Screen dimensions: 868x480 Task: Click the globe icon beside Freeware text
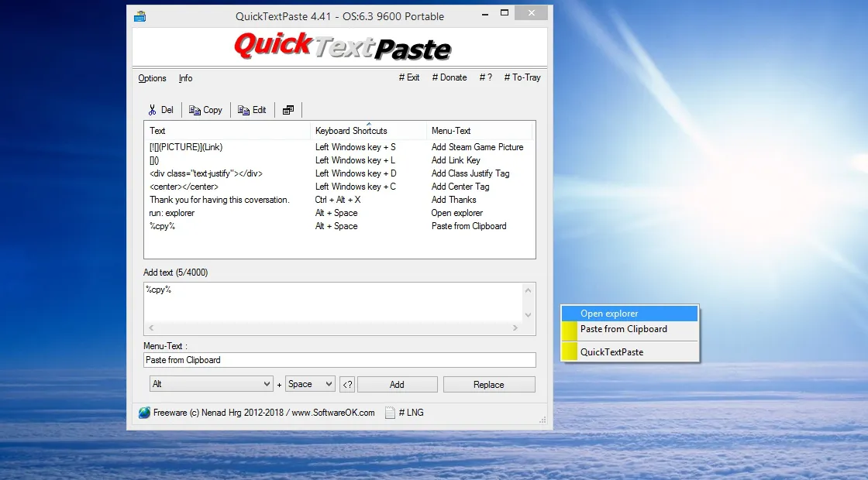144,413
